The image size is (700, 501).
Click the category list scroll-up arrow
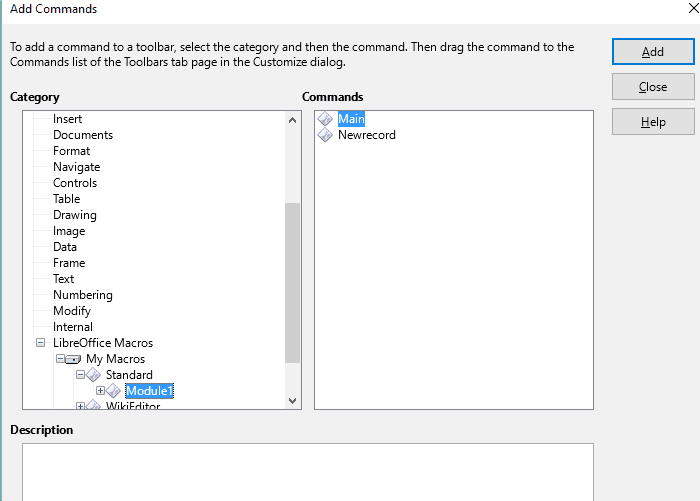pos(292,120)
